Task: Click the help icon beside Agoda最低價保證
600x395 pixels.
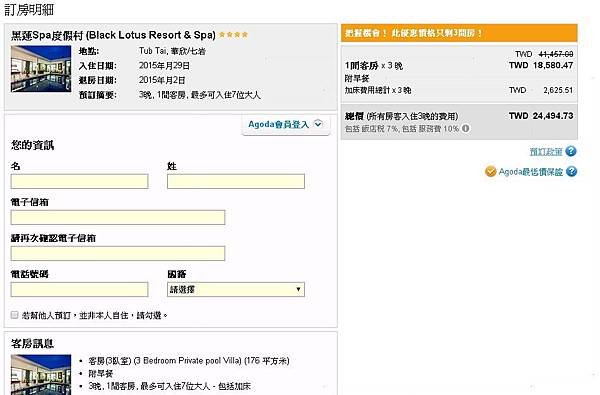Action: 571,171
